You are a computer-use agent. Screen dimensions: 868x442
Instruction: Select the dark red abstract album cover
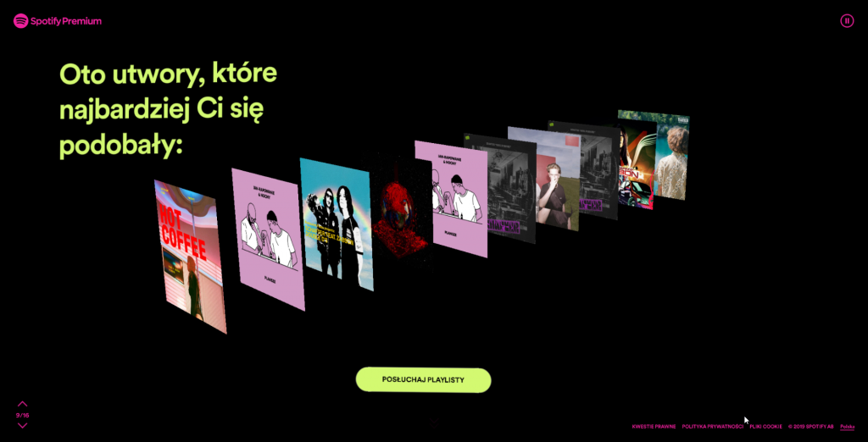[401, 210]
